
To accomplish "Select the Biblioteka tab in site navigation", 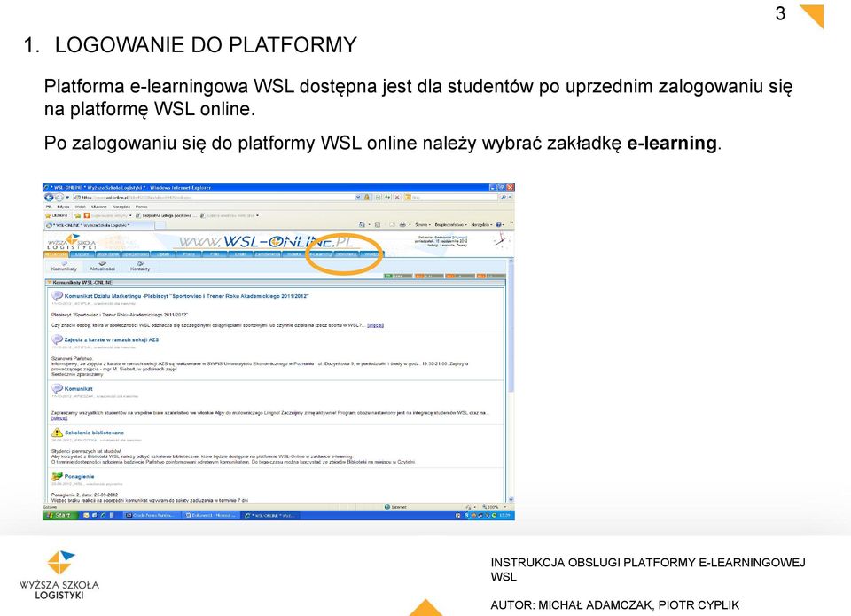I will 346,253.
